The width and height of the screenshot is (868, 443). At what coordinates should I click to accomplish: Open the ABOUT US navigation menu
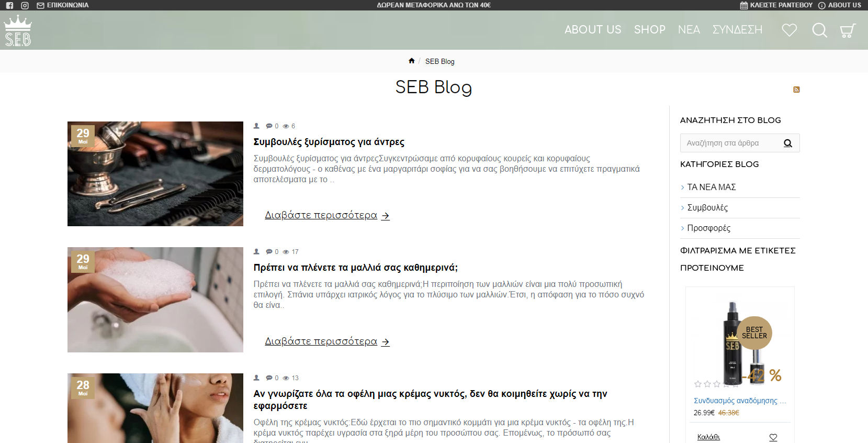tap(593, 30)
